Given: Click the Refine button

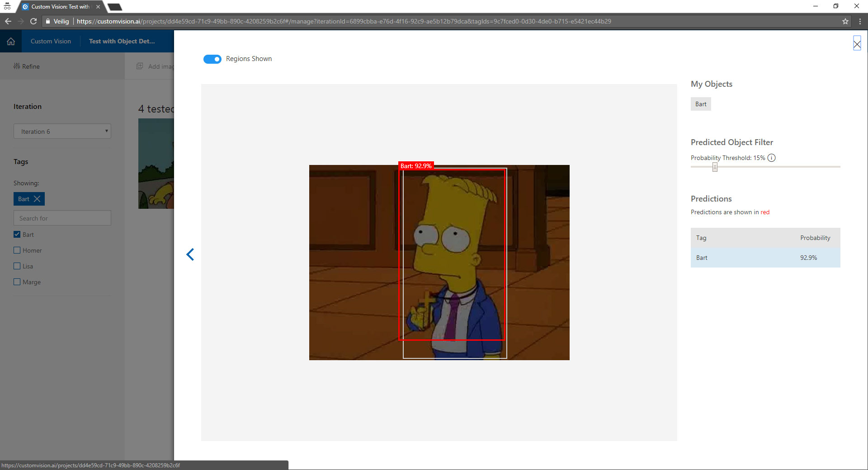Looking at the screenshot, I should (27, 66).
